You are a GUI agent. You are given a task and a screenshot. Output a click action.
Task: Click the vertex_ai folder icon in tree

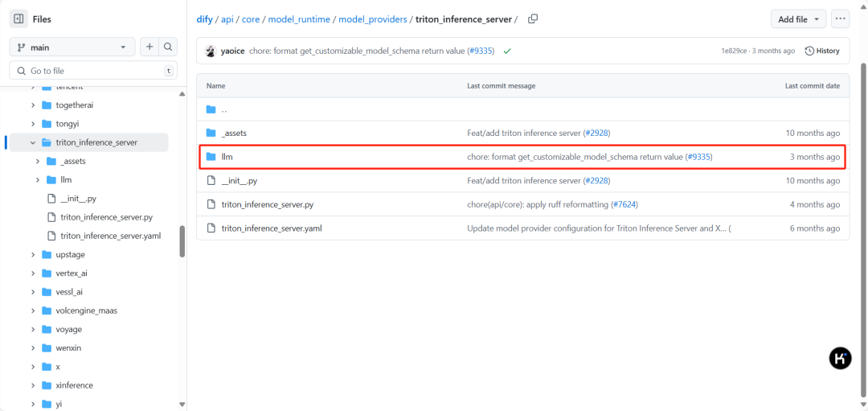click(x=47, y=273)
